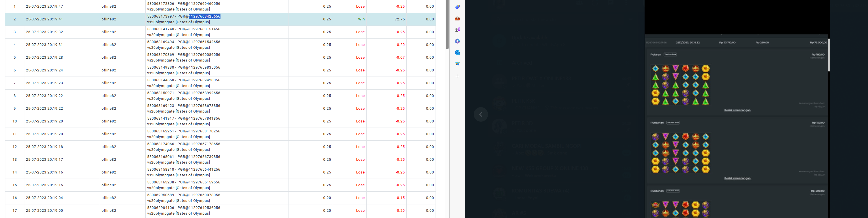Click the date 25/7/2023, 20.19.32 header
868x218 pixels.
[x=688, y=43]
